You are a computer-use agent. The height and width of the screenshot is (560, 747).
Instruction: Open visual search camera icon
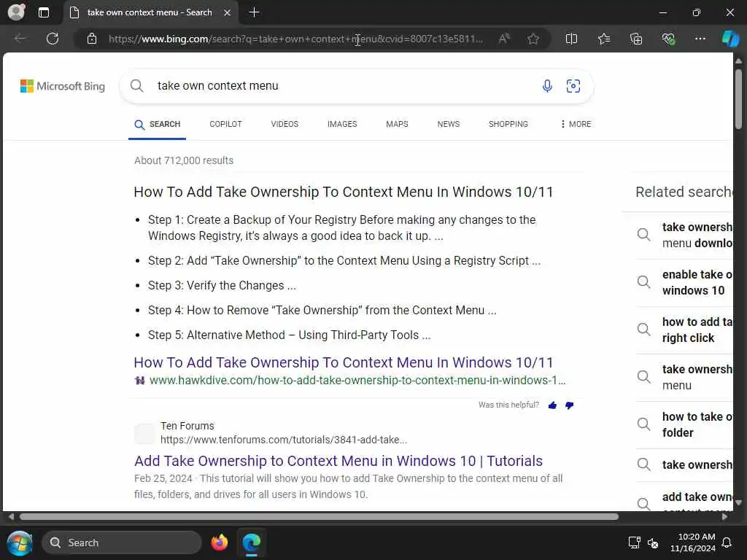pos(573,86)
